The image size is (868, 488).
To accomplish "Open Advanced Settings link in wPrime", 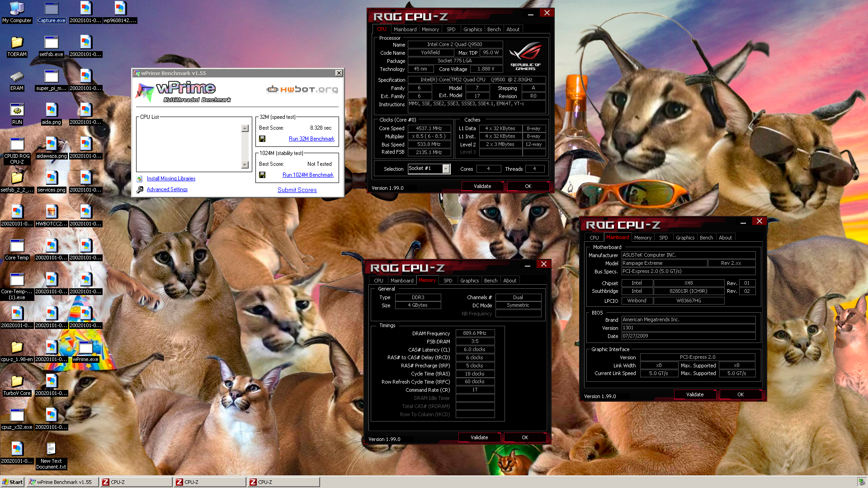I will click(167, 189).
